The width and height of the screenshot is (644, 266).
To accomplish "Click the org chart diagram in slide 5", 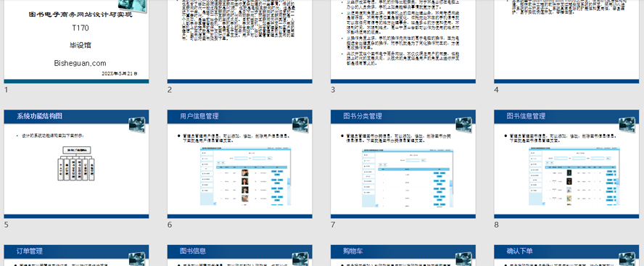I will pyautogui.click(x=76, y=163).
